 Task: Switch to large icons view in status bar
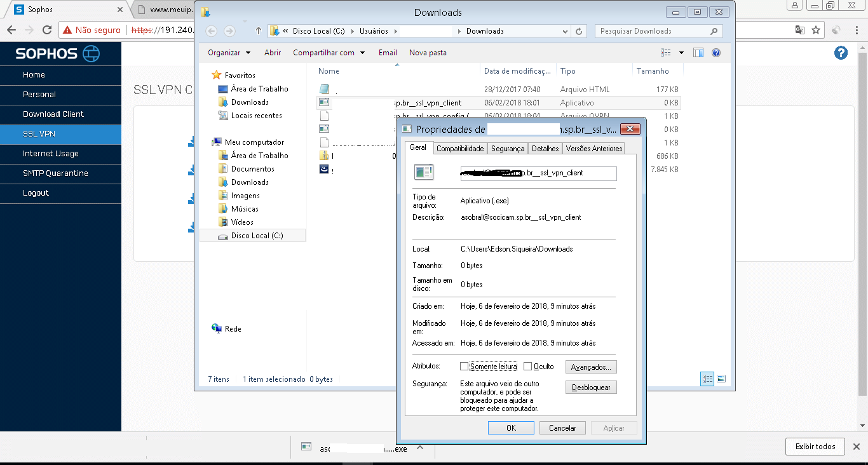pos(721,379)
